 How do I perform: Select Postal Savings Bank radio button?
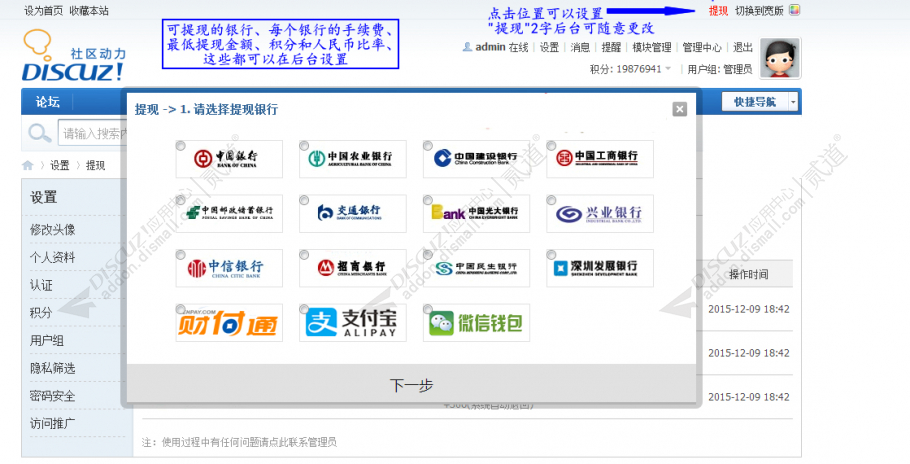click(x=180, y=201)
